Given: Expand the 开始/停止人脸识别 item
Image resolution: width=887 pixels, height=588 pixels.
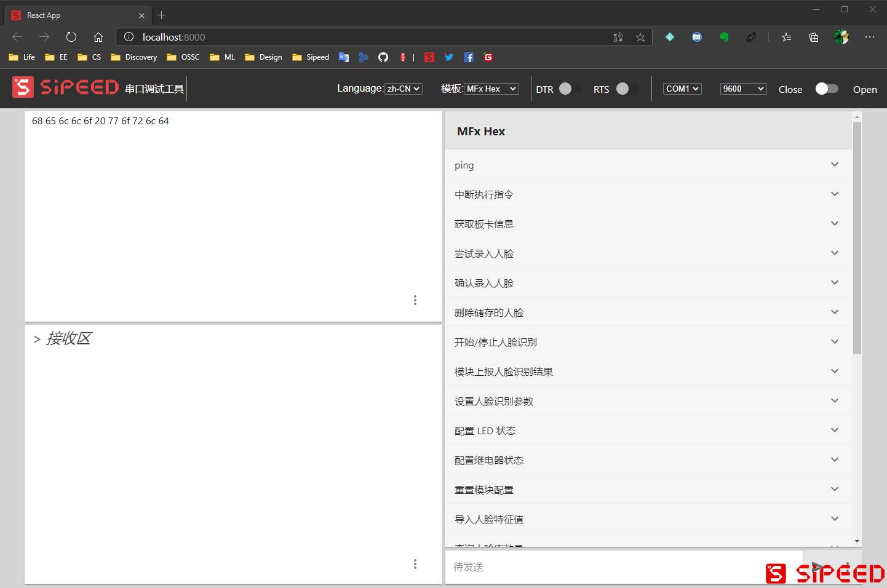Looking at the screenshot, I should [648, 342].
